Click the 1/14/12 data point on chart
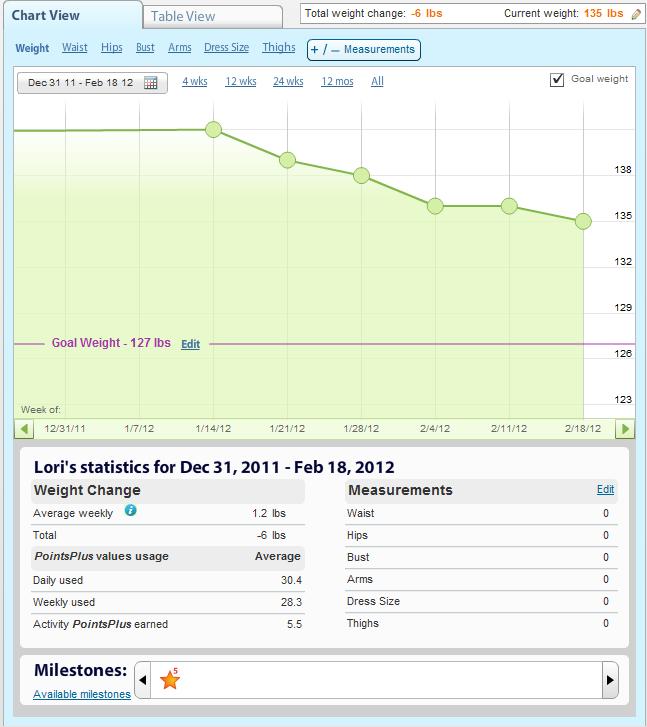 (x=213, y=130)
